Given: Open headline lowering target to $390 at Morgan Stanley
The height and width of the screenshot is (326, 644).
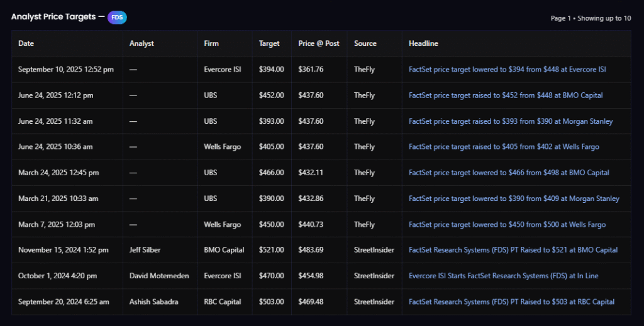Looking at the screenshot, I should 514,198.
